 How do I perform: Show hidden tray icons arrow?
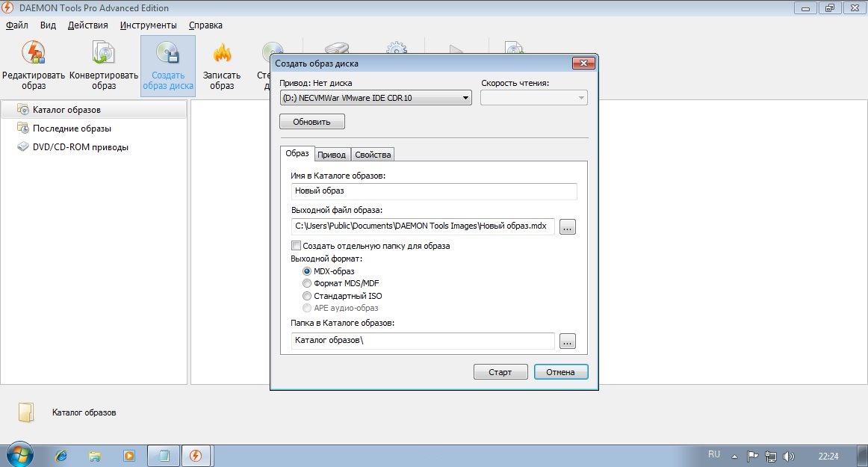(x=734, y=457)
